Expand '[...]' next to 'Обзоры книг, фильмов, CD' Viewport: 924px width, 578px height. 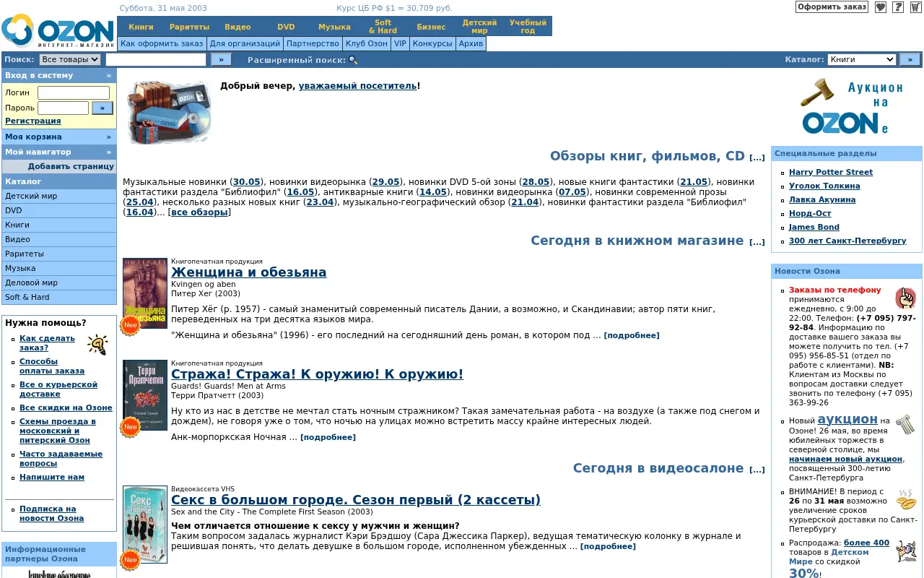point(757,158)
